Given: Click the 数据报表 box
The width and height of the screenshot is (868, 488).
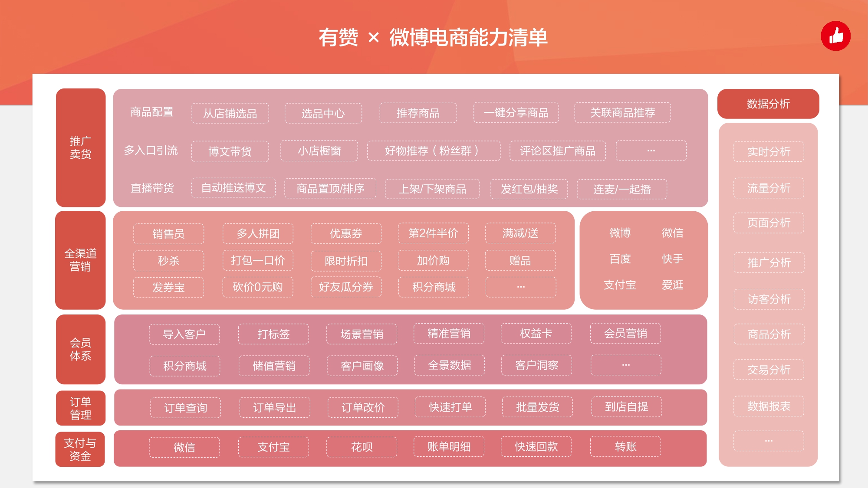Looking at the screenshot, I should click(769, 406).
